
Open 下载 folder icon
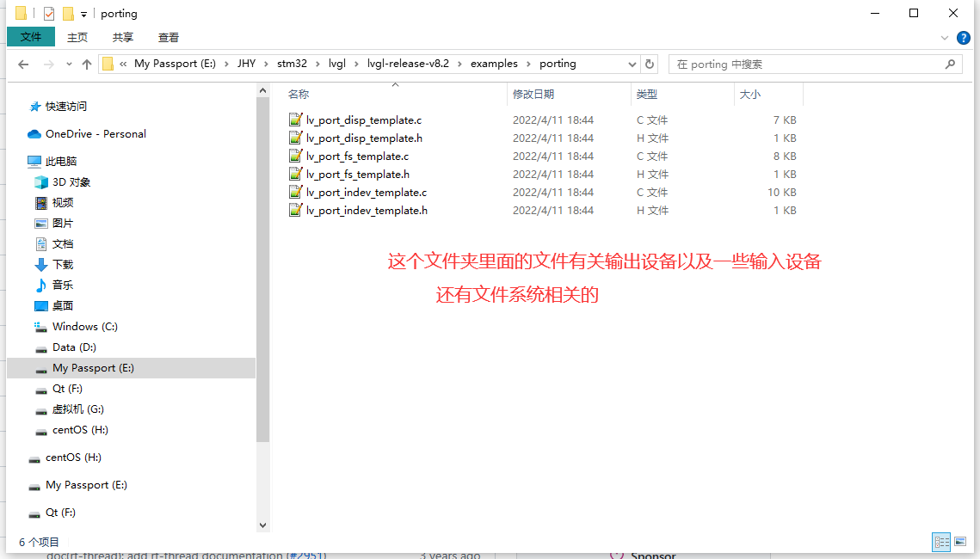tap(41, 264)
